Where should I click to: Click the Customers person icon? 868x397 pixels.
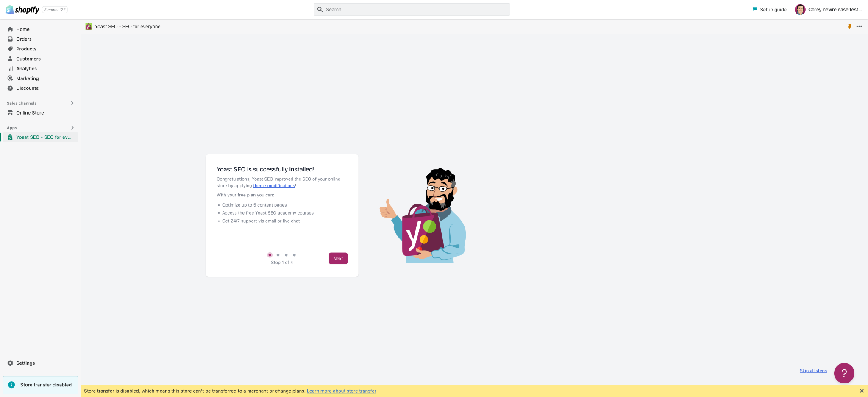pyautogui.click(x=10, y=59)
